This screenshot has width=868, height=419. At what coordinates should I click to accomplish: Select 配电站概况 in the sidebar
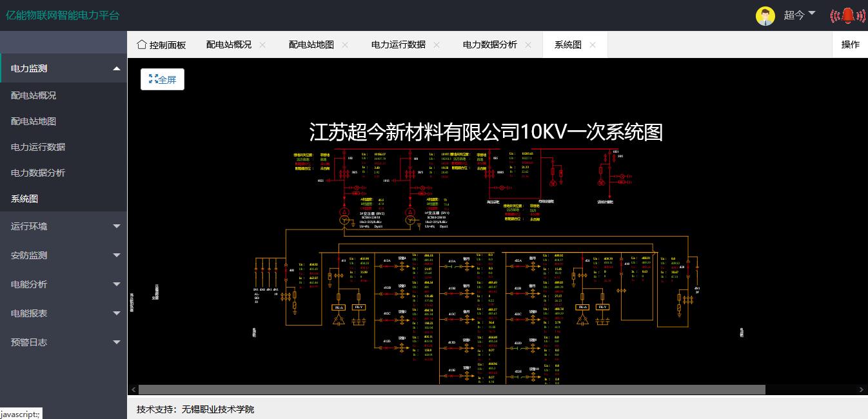[34, 95]
